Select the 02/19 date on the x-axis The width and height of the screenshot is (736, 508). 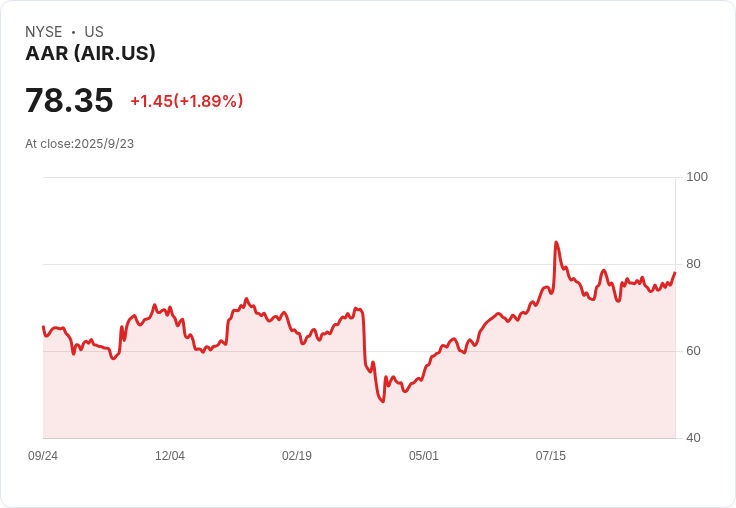(297, 456)
